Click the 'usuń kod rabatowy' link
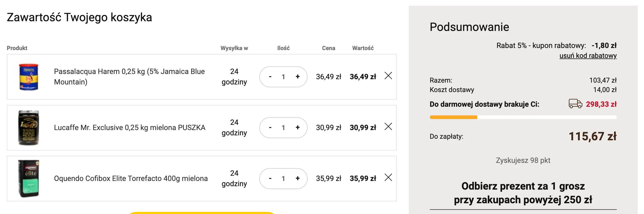 click(x=588, y=56)
